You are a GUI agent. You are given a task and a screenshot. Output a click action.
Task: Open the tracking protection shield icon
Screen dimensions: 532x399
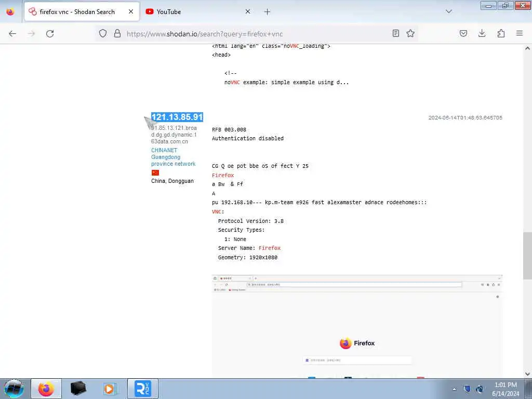click(x=103, y=33)
